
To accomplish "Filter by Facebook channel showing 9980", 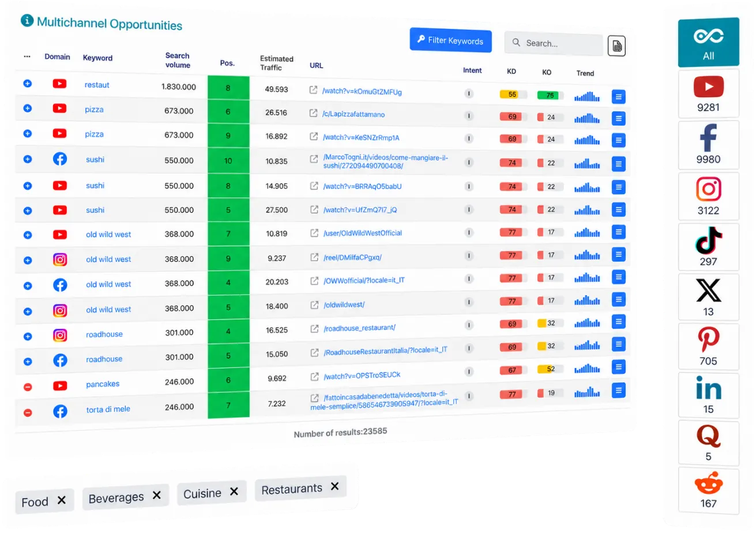I will pos(708,145).
